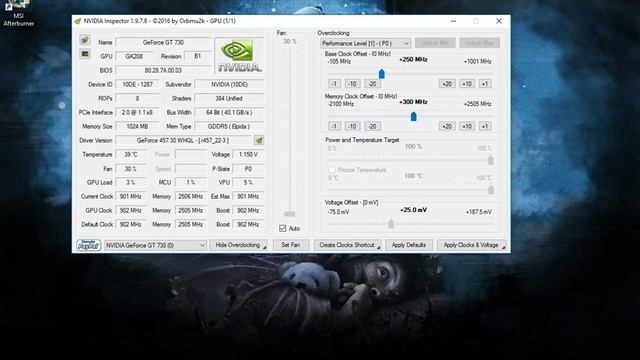The height and width of the screenshot is (360, 640).
Task: Click the Memory Size field 1024 MB
Action: [138, 127]
